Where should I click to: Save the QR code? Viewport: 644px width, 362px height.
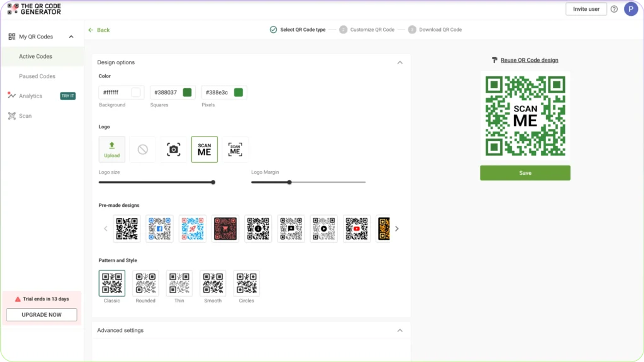coord(525,173)
